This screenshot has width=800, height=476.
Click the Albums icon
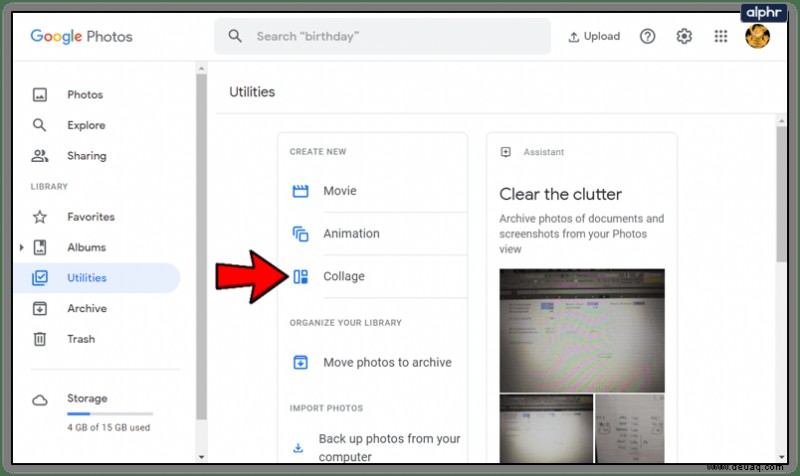pos(40,247)
